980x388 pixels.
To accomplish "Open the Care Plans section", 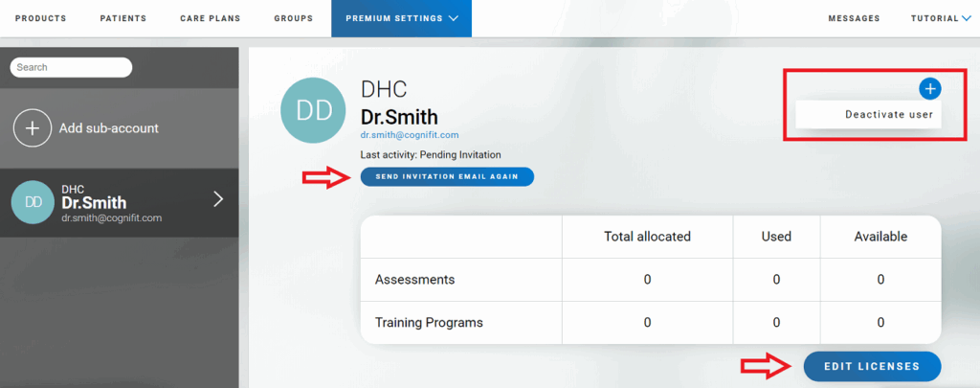I will 210,18.
